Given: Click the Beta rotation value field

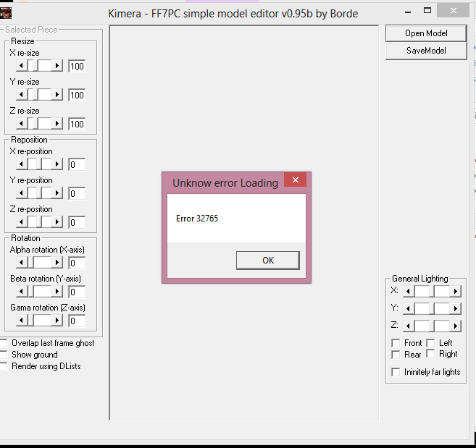Looking at the screenshot, I should pos(77,292).
